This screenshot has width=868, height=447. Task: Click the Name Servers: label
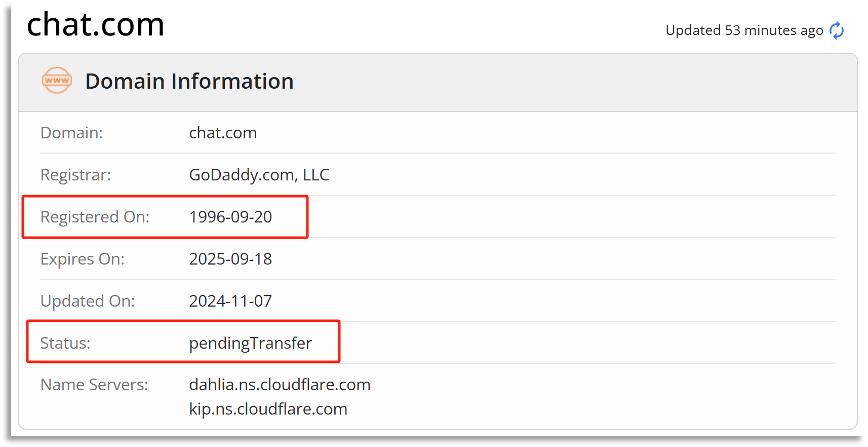pos(94,385)
